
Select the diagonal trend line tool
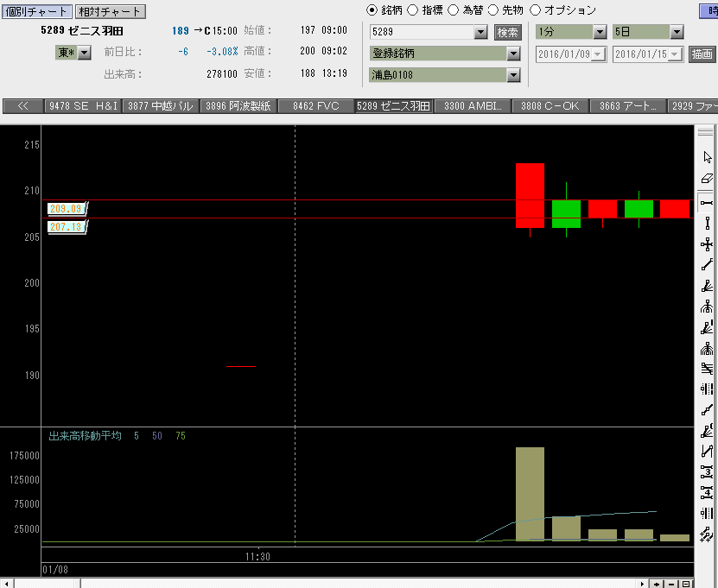pos(707,265)
